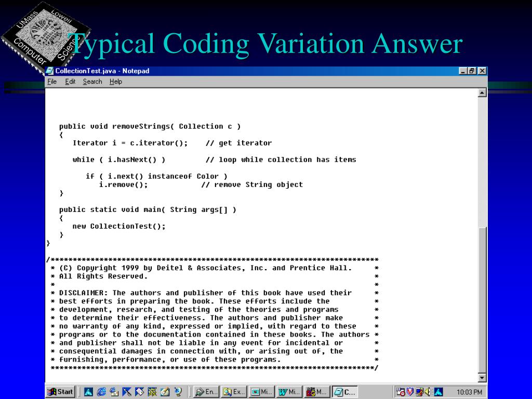This screenshot has width=532, height=399.
Task: Click the pushpin-style Quick Launch icon
Action: (127, 392)
